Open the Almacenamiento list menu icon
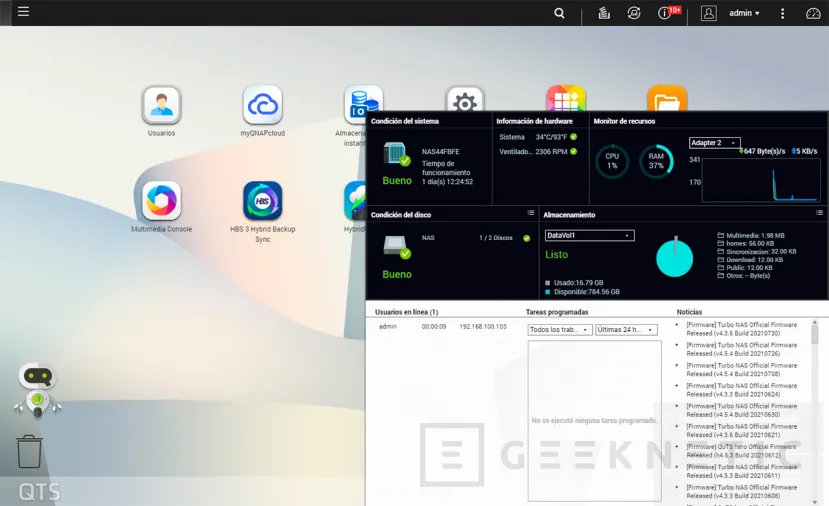 [819, 213]
